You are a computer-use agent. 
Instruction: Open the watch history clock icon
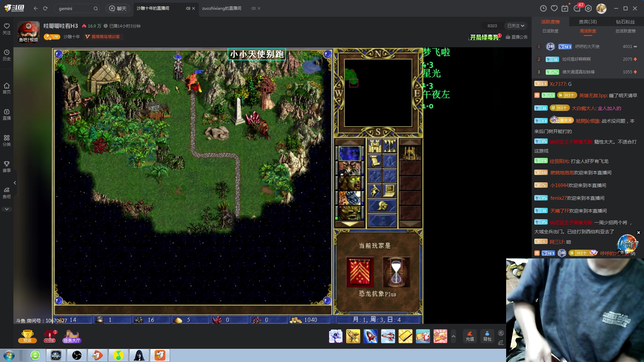pyautogui.click(x=543, y=8)
